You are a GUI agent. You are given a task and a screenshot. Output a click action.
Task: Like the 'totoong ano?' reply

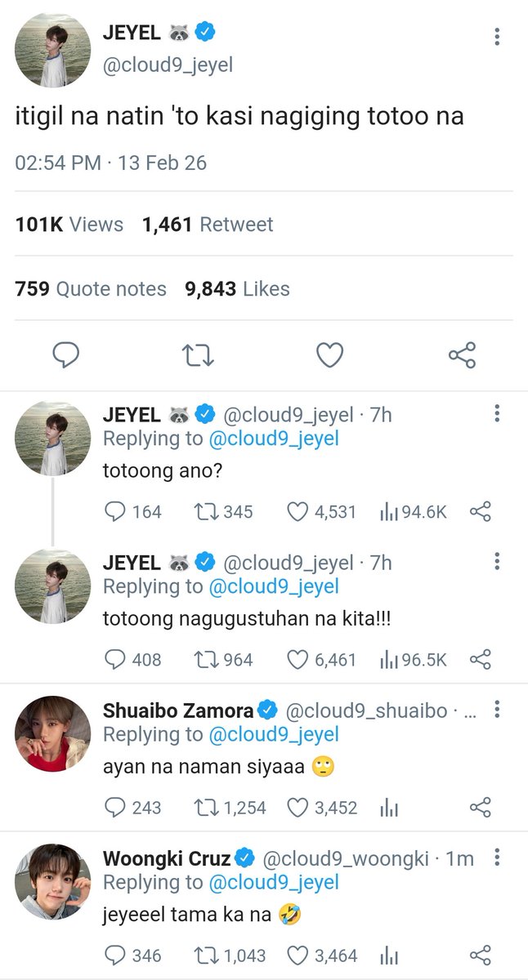[x=297, y=512]
